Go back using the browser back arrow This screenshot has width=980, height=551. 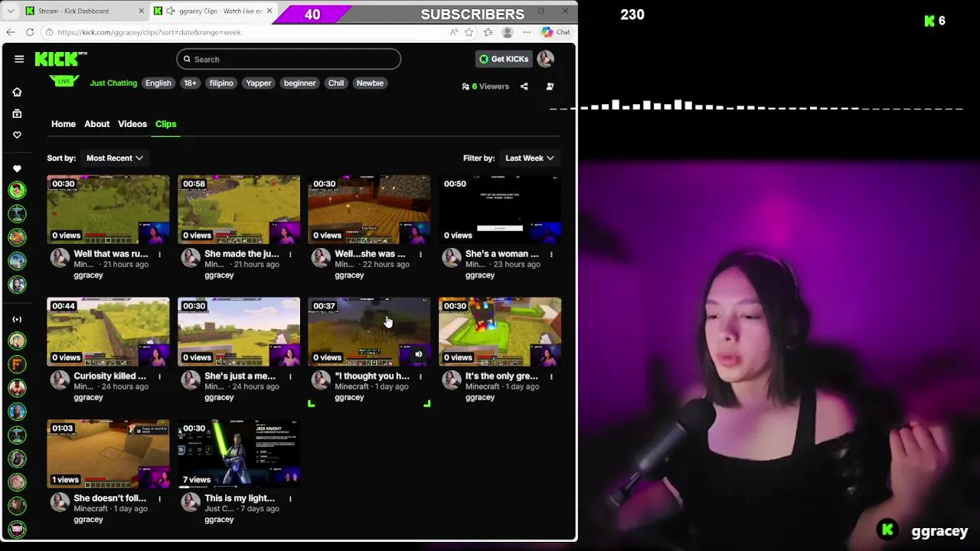(10, 32)
